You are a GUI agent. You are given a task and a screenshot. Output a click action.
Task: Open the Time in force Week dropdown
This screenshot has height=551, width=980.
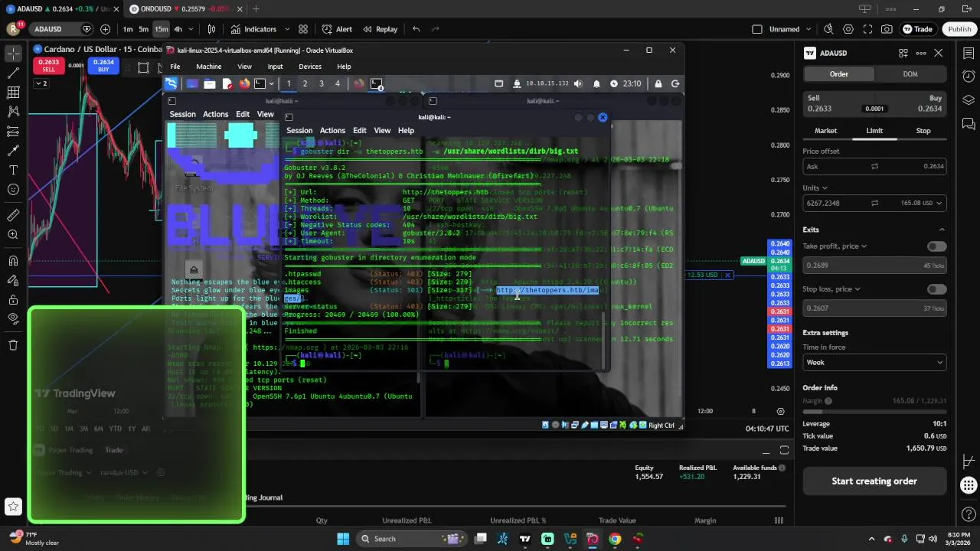click(x=874, y=363)
